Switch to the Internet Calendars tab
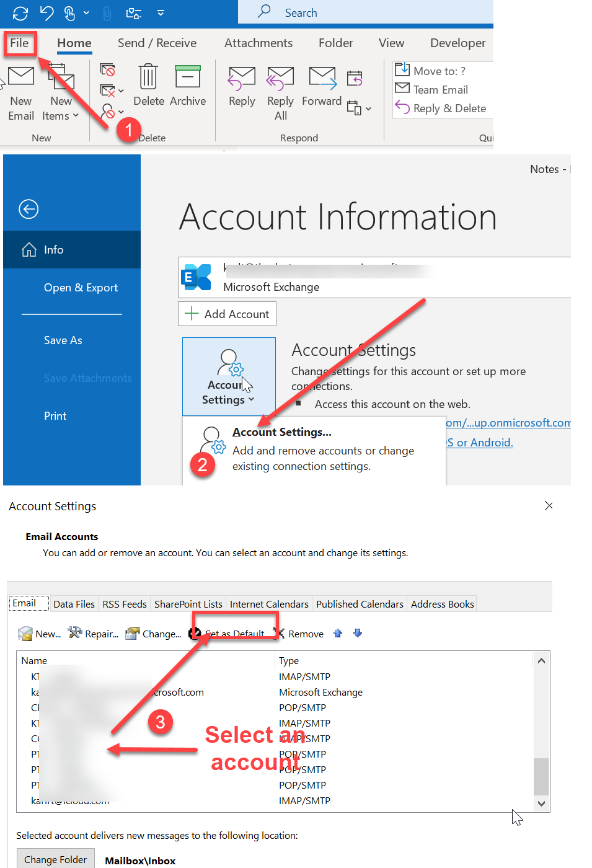 pyautogui.click(x=269, y=604)
